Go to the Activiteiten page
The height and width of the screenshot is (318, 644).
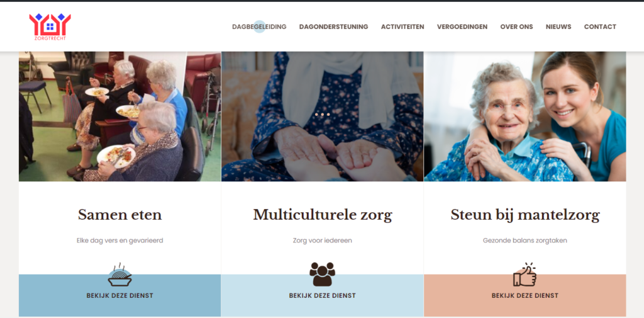click(402, 26)
